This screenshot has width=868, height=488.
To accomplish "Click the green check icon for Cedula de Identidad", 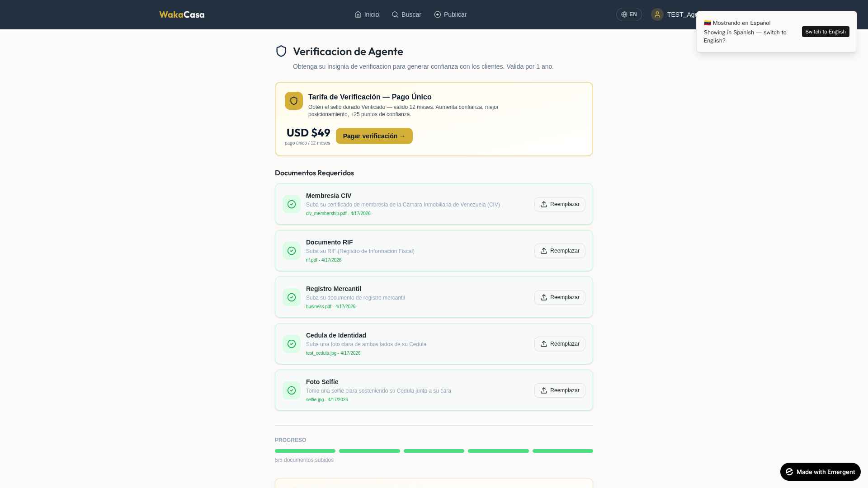I will 292,344.
